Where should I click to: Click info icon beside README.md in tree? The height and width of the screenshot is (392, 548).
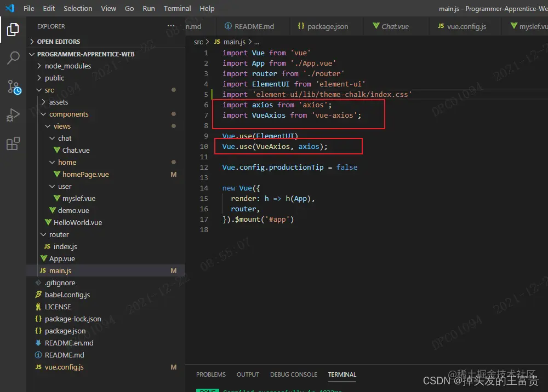click(x=38, y=355)
